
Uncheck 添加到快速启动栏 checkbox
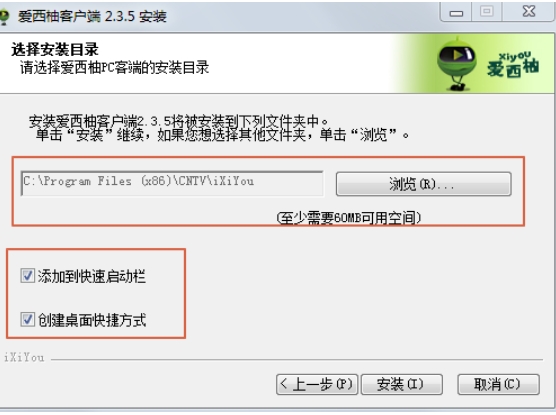coord(27,276)
